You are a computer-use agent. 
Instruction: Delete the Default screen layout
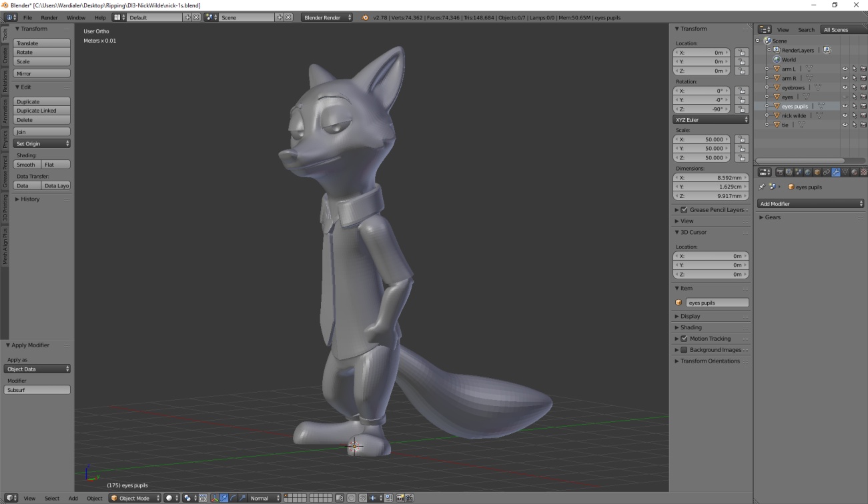pos(196,17)
